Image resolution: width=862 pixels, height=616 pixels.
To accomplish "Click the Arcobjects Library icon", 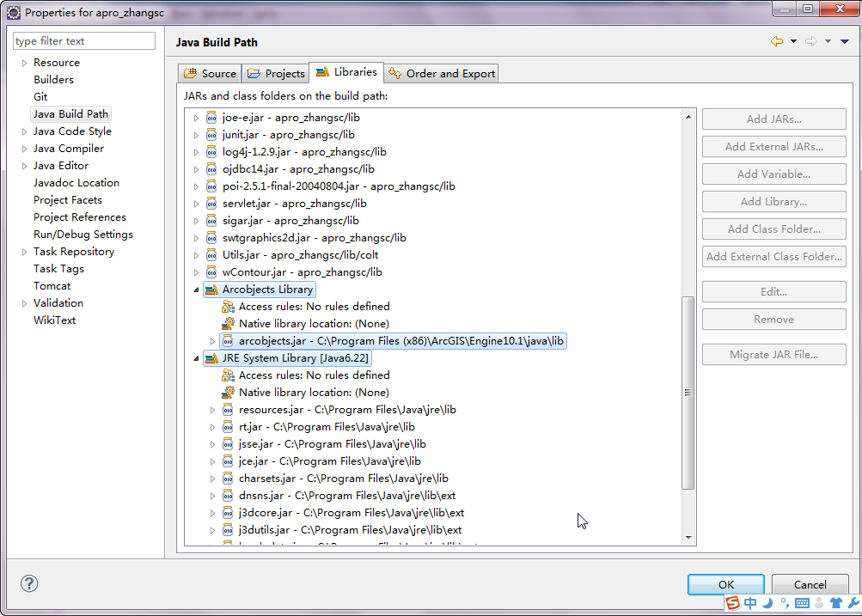I will click(211, 290).
